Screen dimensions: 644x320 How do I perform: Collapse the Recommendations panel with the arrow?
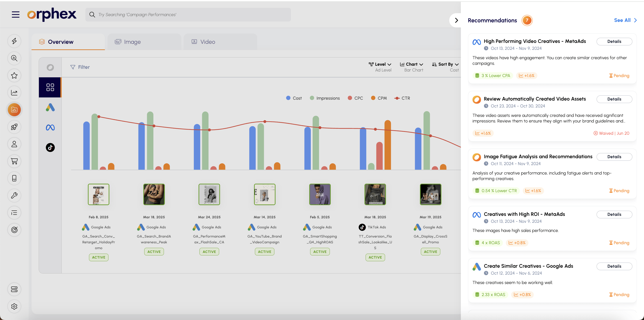[x=456, y=20]
